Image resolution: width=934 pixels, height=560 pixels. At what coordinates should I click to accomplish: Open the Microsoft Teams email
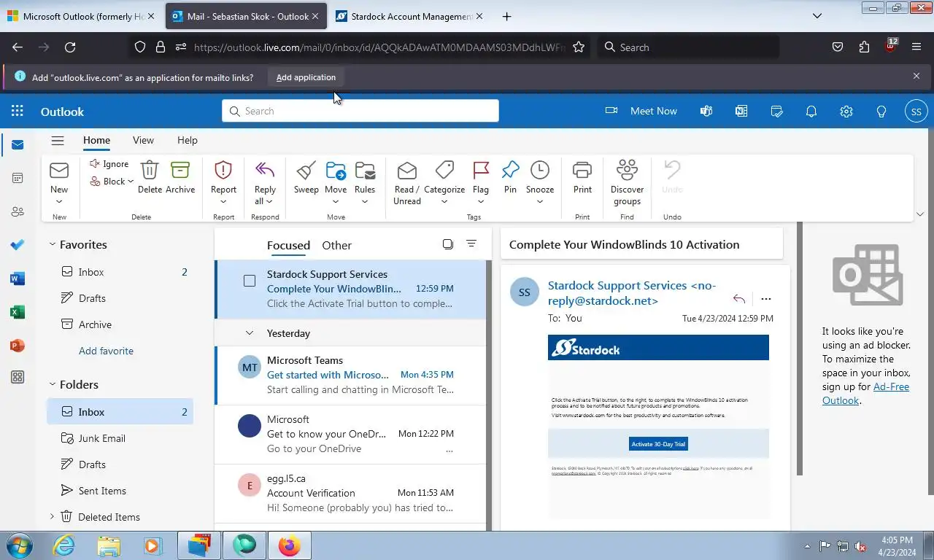[350, 375]
